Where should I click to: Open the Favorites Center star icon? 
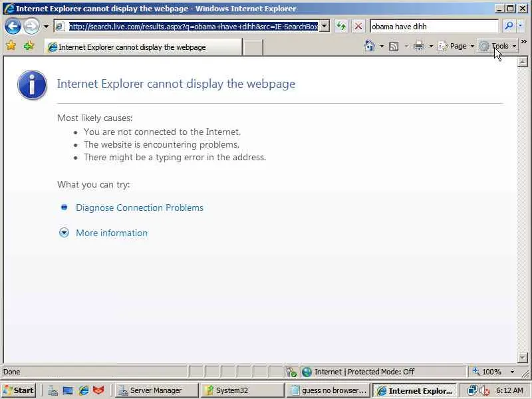(11, 45)
